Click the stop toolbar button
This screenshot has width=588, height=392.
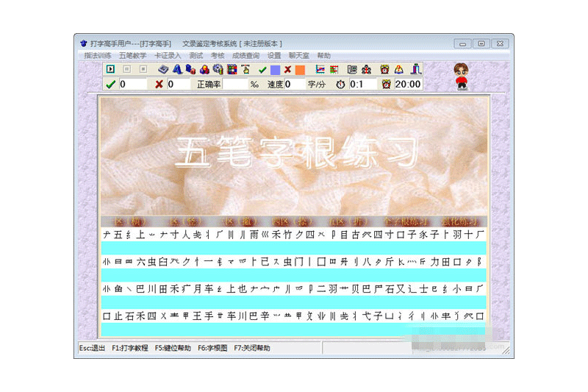(x=143, y=69)
